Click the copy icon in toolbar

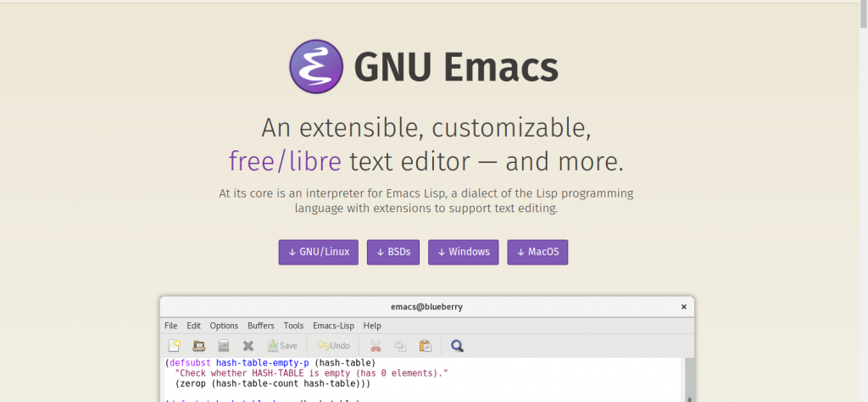coord(400,345)
